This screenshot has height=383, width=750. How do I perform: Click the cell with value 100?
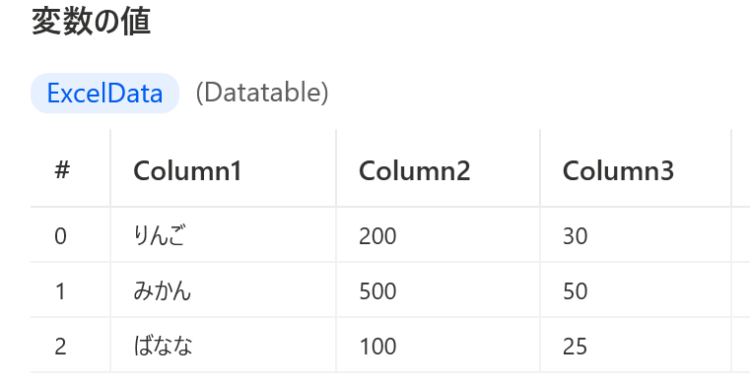(438, 345)
